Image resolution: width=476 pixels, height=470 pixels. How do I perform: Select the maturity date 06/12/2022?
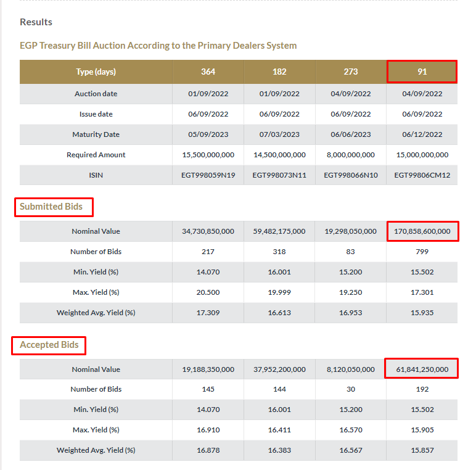(x=422, y=134)
